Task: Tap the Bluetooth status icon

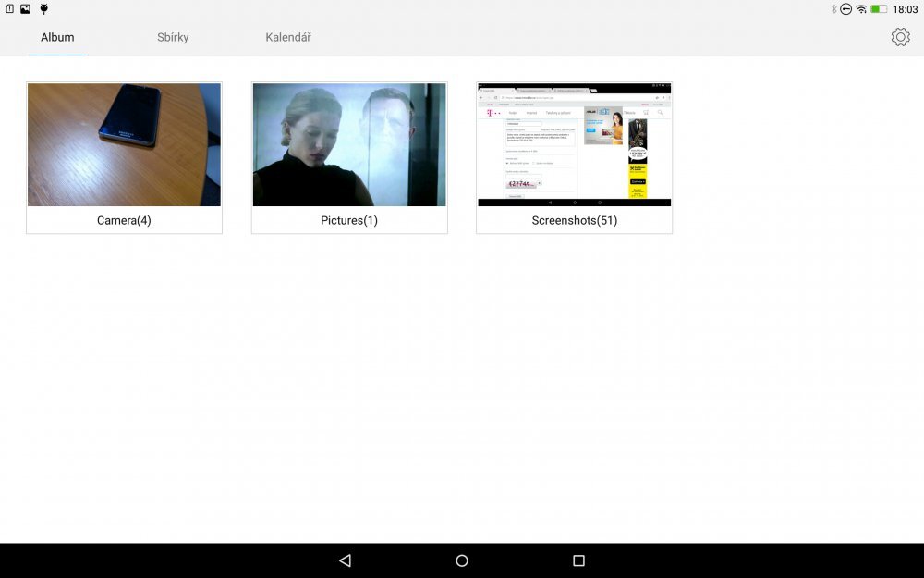Action: 833,9
